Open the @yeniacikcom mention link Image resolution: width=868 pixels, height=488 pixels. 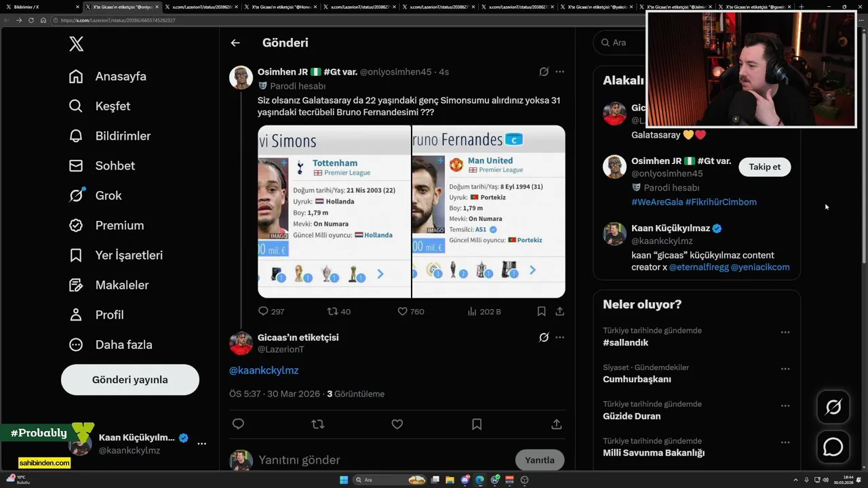760,267
